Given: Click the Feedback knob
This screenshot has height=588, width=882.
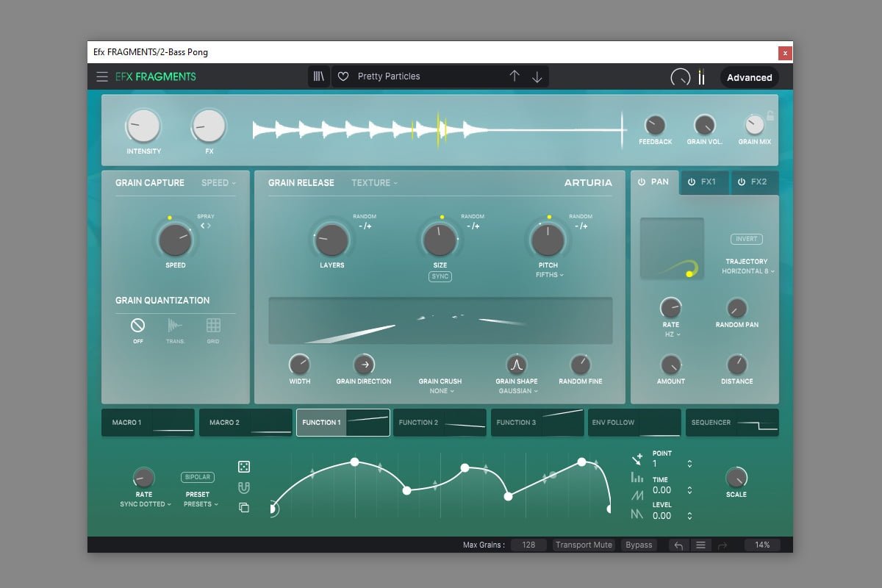Looking at the screenshot, I should click(x=655, y=125).
